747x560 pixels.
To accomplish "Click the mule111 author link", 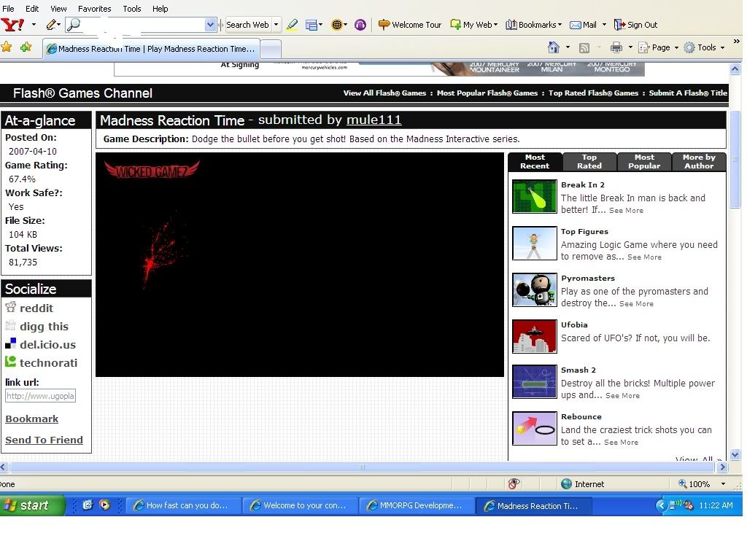I will tap(373, 120).
